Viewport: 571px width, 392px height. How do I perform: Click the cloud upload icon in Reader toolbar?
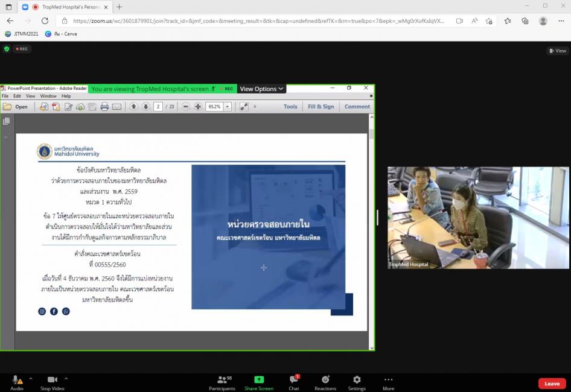[x=80, y=107]
